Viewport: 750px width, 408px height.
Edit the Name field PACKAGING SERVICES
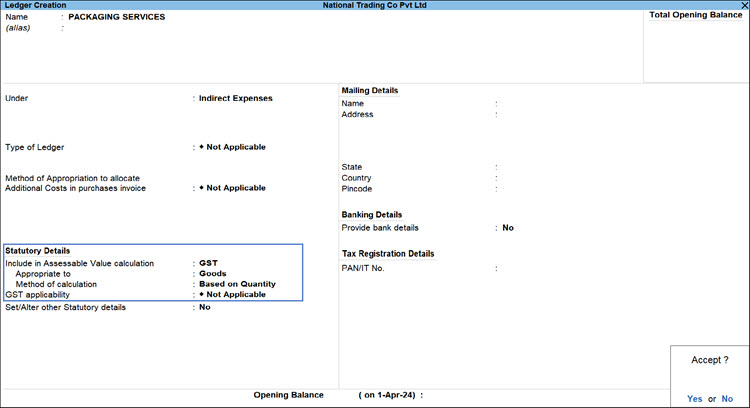[117, 17]
